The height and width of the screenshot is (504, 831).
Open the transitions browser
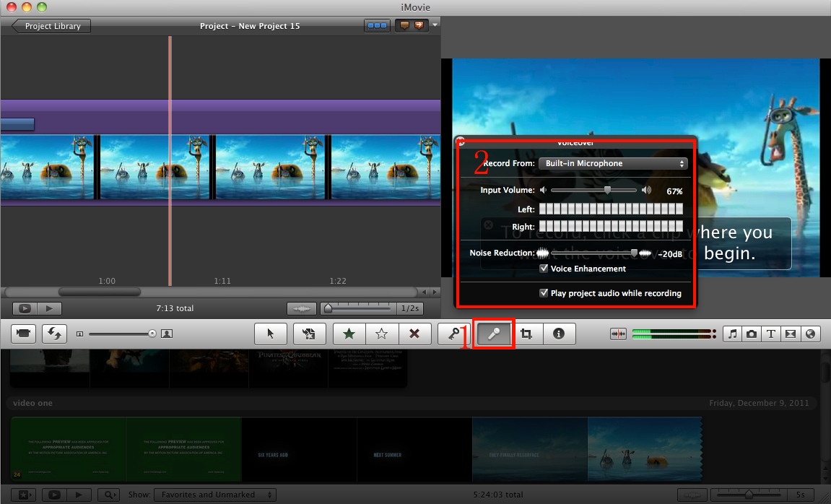point(790,334)
